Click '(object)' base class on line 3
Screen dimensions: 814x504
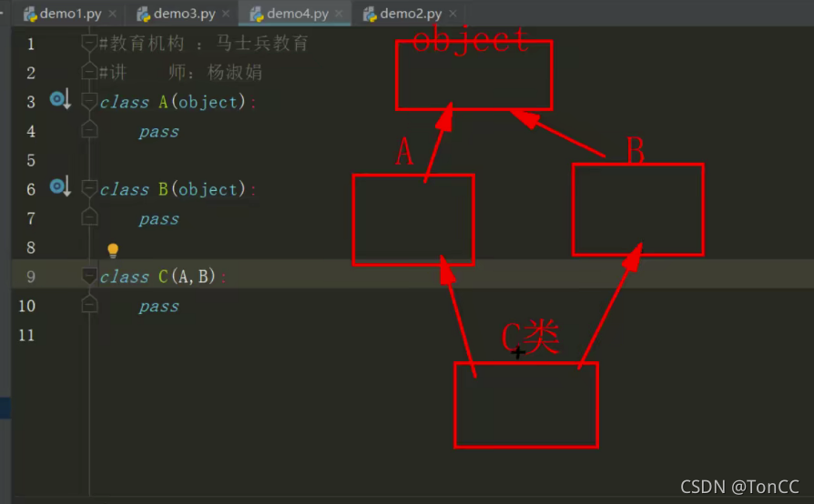(209, 102)
